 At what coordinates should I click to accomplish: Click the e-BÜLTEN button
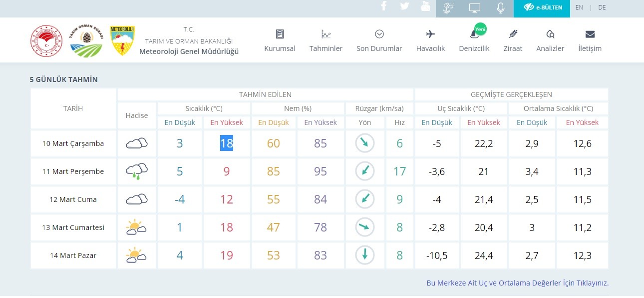542,7
